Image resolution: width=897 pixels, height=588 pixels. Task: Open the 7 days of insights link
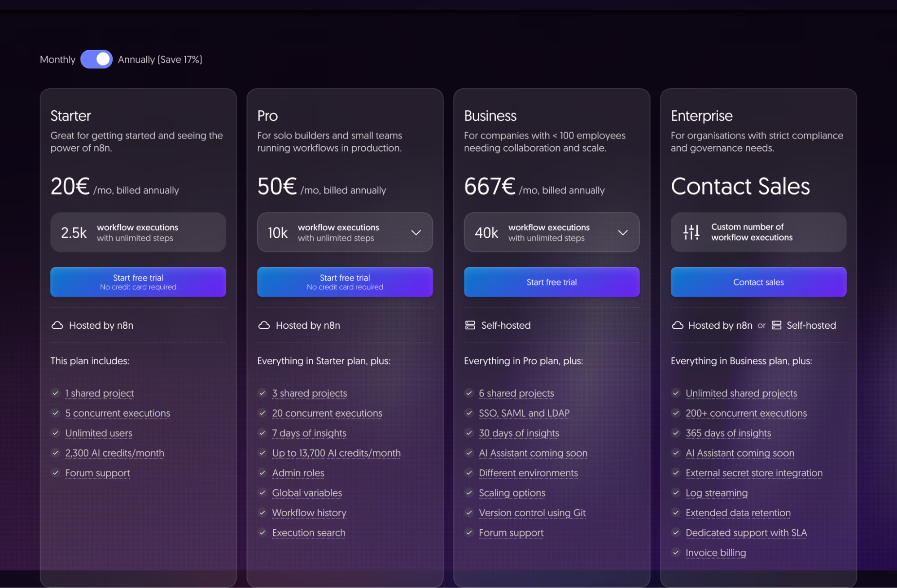309,433
